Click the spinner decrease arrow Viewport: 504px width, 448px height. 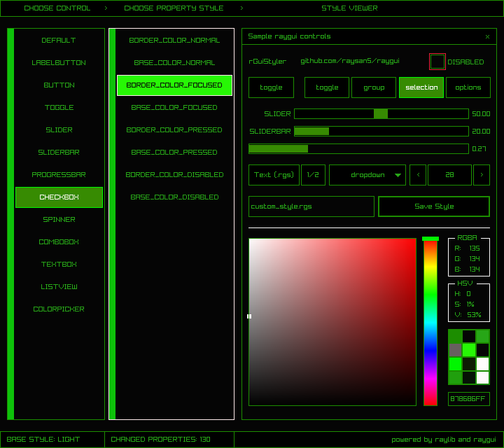(418, 175)
